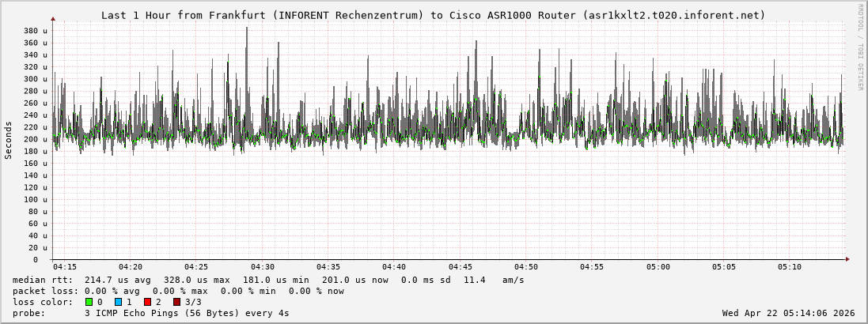
Task: Click the red loss color swatch for 2
Action: pyautogui.click(x=147, y=302)
